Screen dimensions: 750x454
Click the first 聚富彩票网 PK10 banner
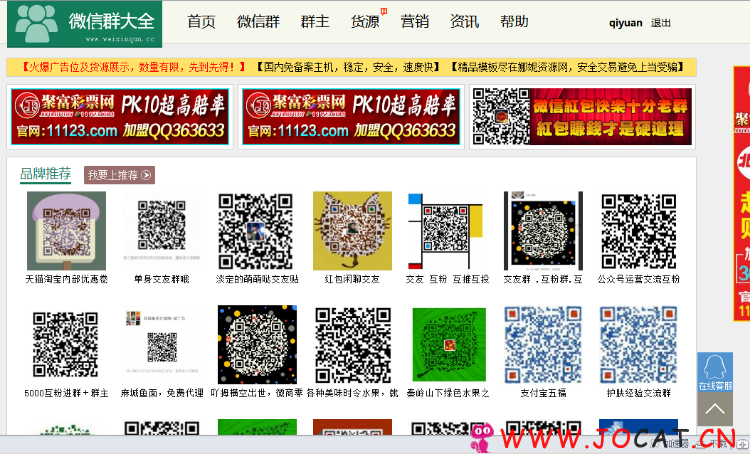[120, 117]
